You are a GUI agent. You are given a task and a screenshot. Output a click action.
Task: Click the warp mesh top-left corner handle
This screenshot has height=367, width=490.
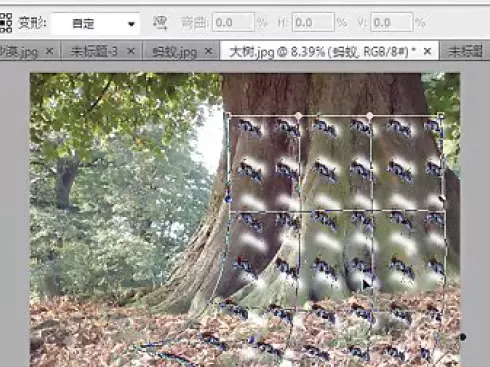pos(228,115)
